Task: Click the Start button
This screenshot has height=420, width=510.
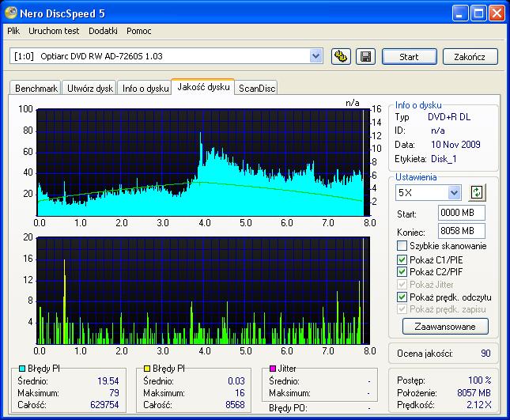Action: (409, 57)
